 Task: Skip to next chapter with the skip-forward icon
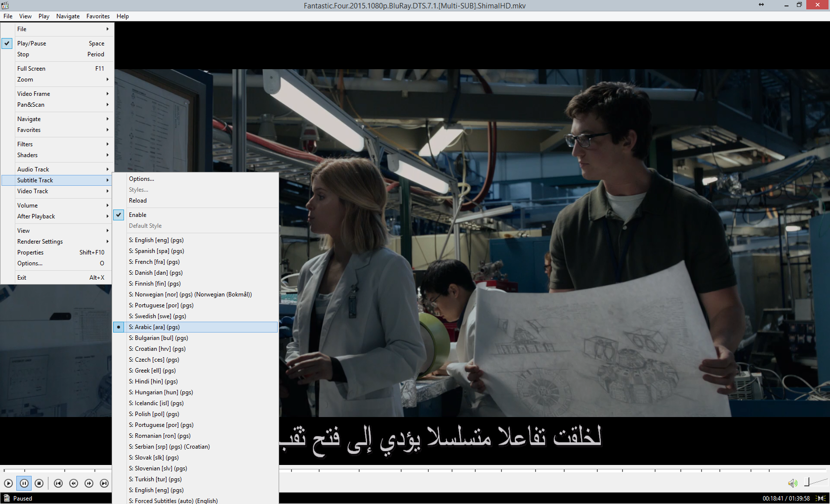(104, 483)
